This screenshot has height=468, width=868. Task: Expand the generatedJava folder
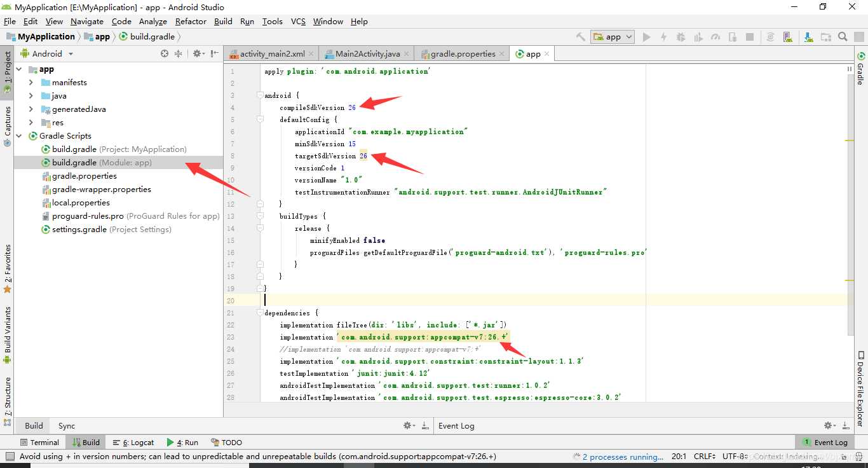pos(31,109)
